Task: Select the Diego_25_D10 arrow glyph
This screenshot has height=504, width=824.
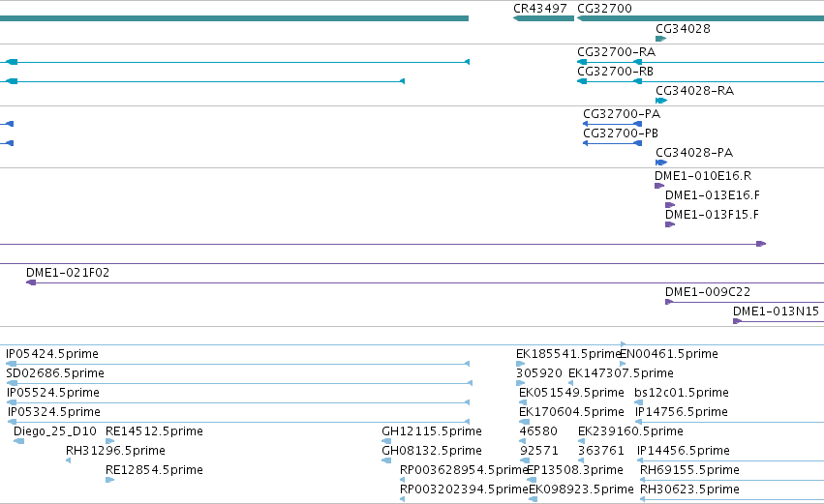Action: (x=19, y=441)
